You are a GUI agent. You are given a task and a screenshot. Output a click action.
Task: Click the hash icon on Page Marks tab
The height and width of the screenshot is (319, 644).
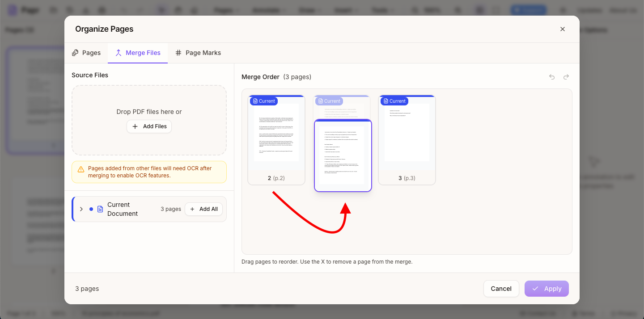(x=178, y=52)
